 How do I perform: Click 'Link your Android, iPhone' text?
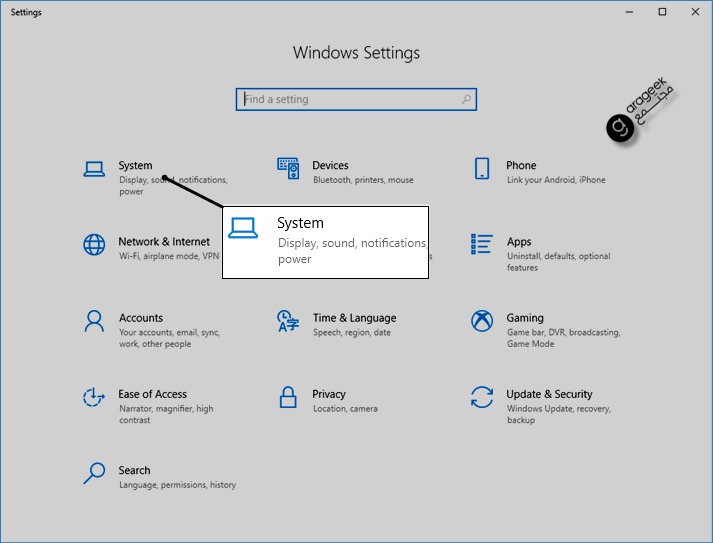point(556,180)
